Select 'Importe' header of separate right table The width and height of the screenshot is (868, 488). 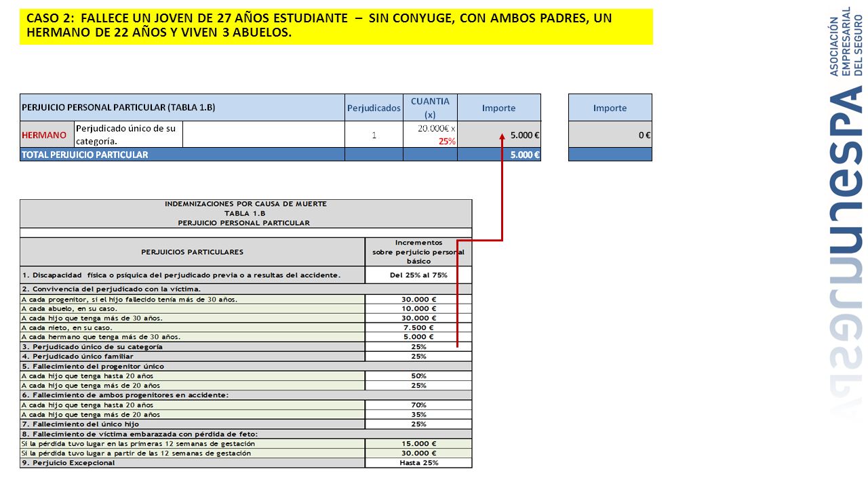pos(610,108)
